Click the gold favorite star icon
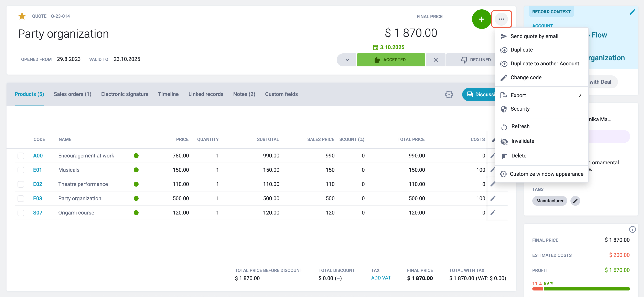 click(x=22, y=16)
